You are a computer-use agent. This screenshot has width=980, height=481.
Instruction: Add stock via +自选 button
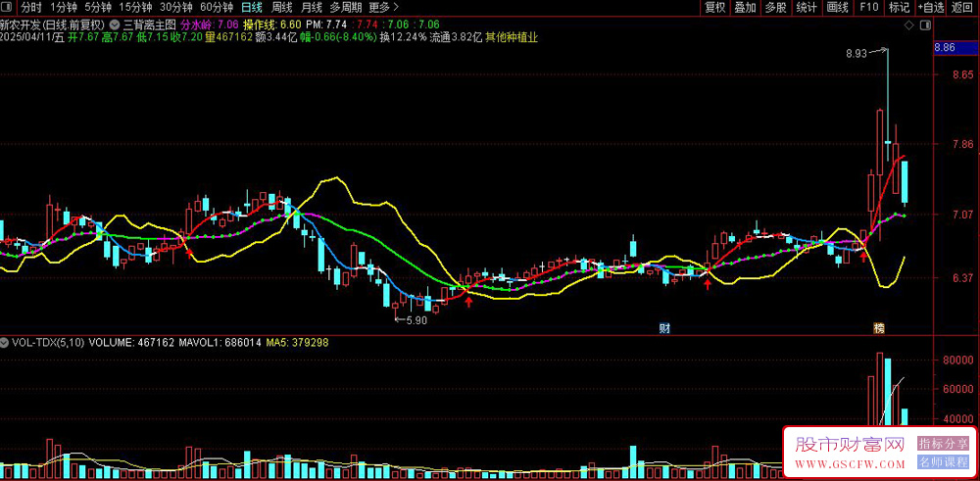coord(931,8)
